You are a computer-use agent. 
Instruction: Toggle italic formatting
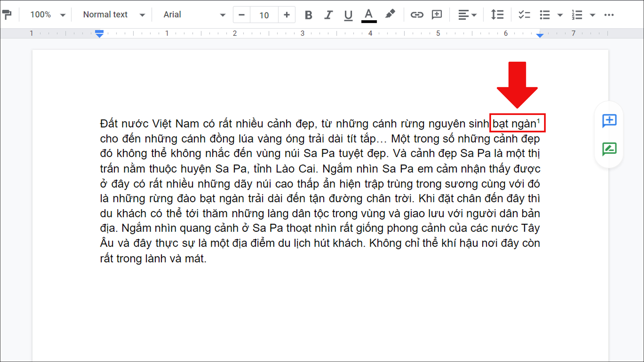(328, 15)
